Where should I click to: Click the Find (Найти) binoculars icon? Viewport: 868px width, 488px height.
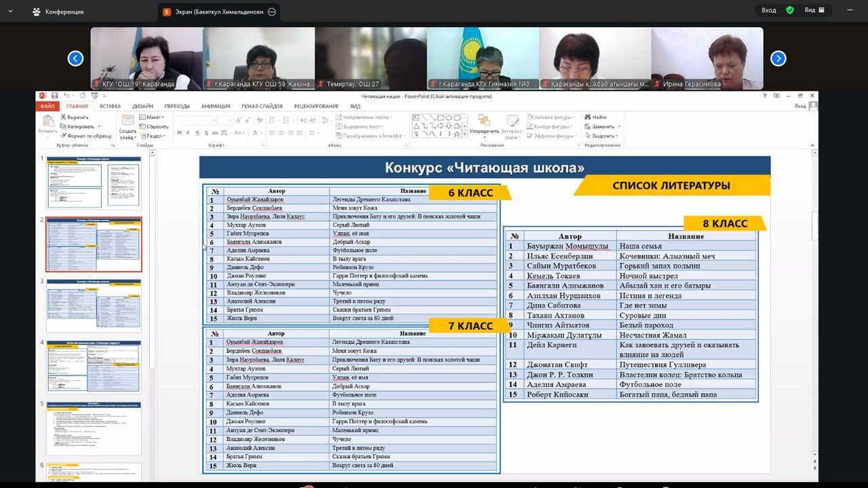(587, 117)
